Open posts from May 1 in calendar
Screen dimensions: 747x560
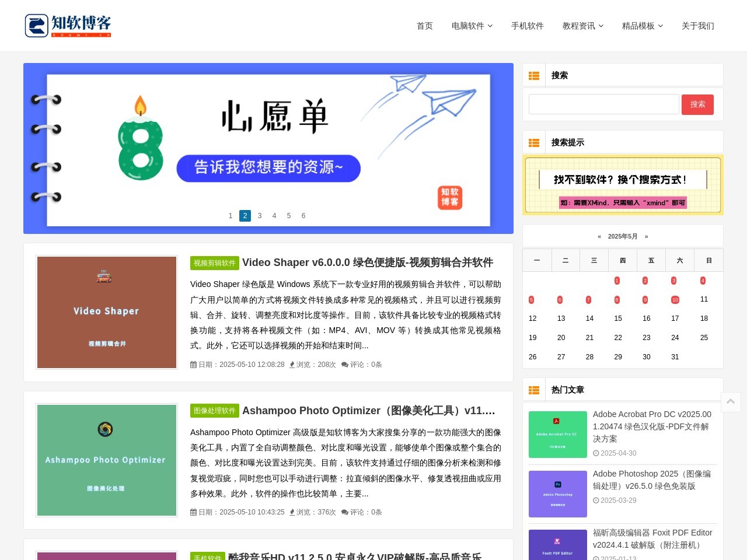617,281
